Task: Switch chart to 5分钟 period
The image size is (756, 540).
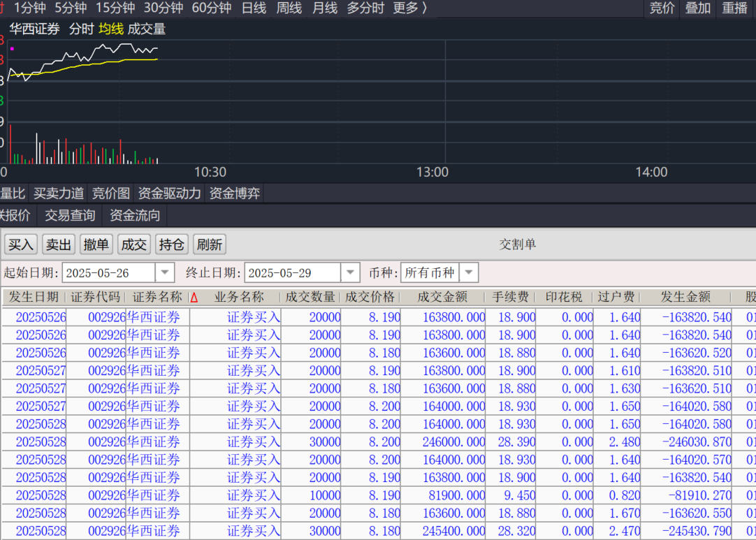Action: (71, 8)
